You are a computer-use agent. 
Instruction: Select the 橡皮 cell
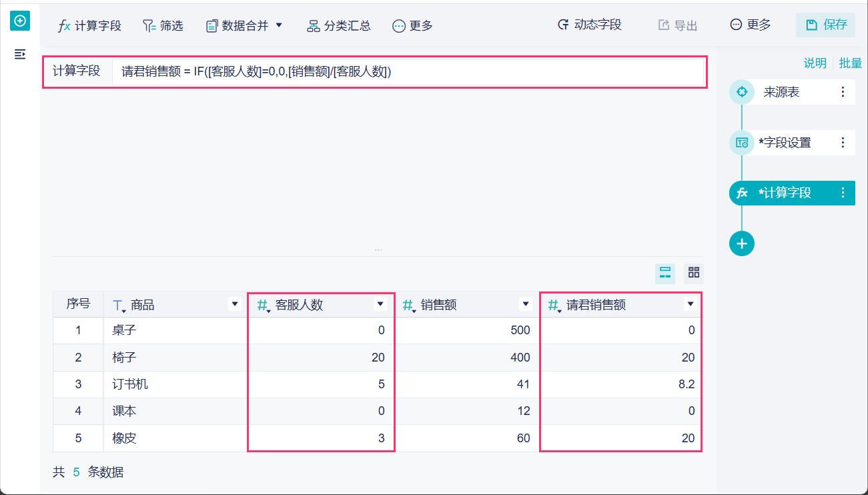coord(175,438)
